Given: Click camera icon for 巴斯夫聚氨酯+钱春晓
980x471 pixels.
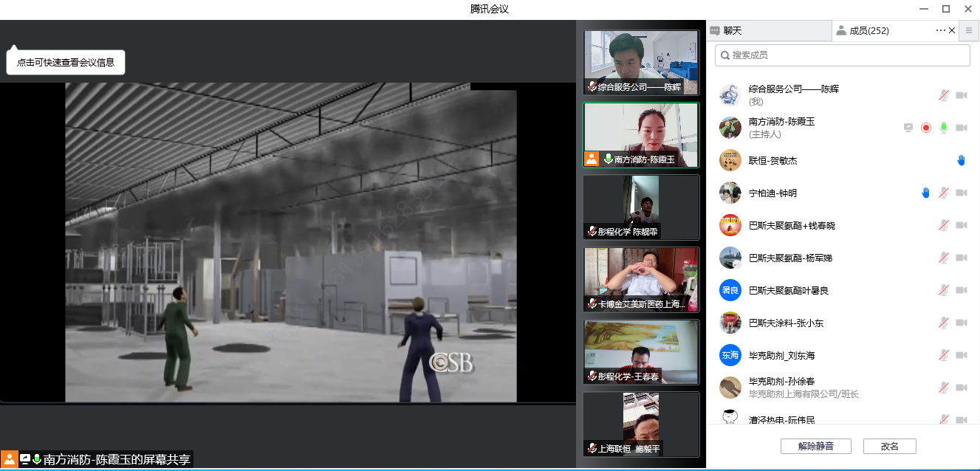Looking at the screenshot, I should tap(962, 225).
